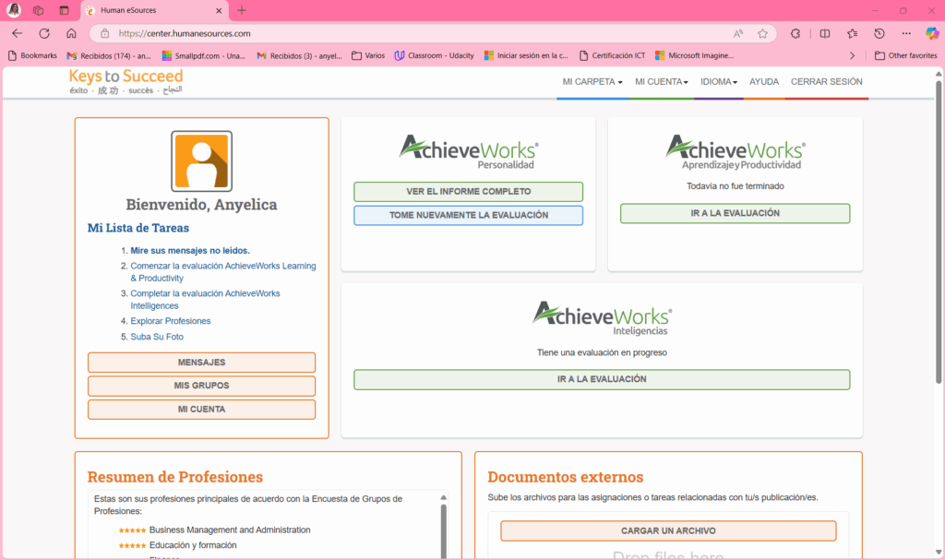Click the Mi Lista de Tareas heading
The height and width of the screenshot is (560, 945).
click(138, 228)
